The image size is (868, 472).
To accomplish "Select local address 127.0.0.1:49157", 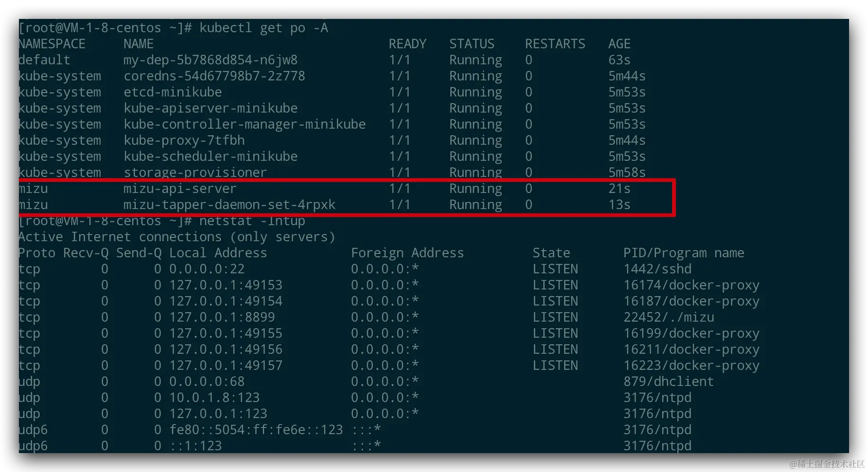I will click(x=226, y=366).
